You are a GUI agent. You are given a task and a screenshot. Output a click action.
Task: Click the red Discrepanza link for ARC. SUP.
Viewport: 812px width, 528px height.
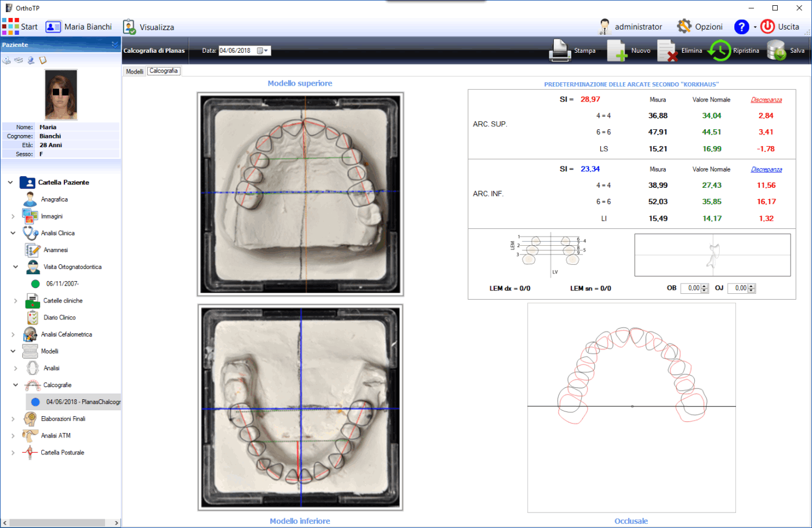(x=766, y=100)
